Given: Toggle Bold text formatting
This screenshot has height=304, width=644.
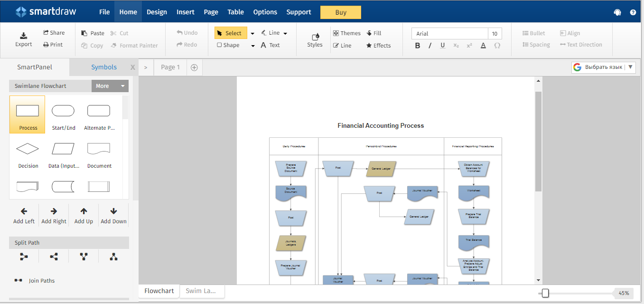Looking at the screenshot, I should click(418, 46).
